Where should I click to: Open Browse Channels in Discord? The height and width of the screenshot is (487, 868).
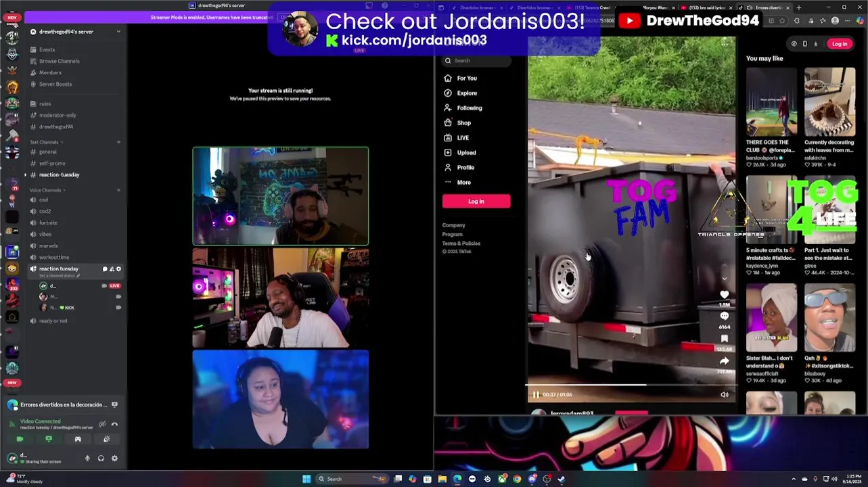coord(59,61)
